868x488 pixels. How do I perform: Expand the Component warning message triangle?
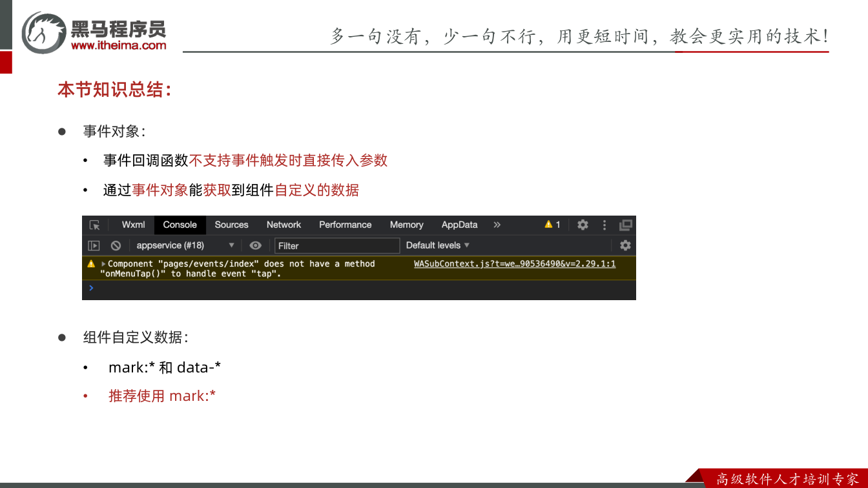pyautogui.click(x=103, y=264)
